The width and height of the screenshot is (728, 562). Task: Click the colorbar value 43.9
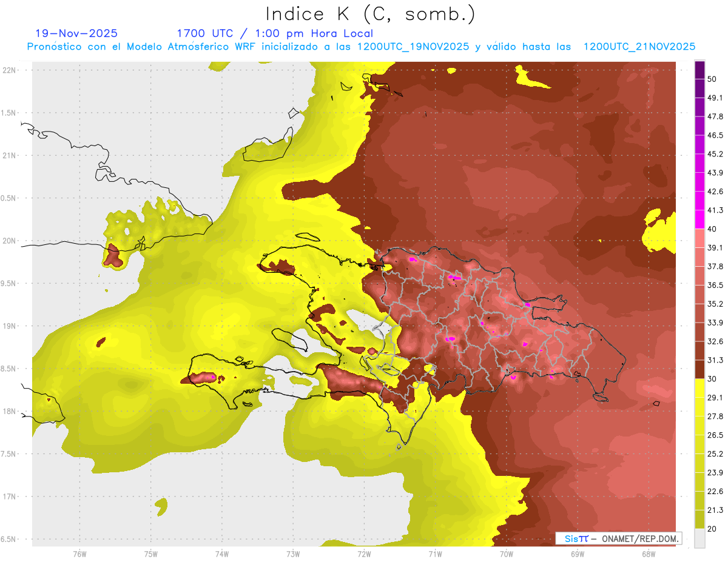[715, 173]
